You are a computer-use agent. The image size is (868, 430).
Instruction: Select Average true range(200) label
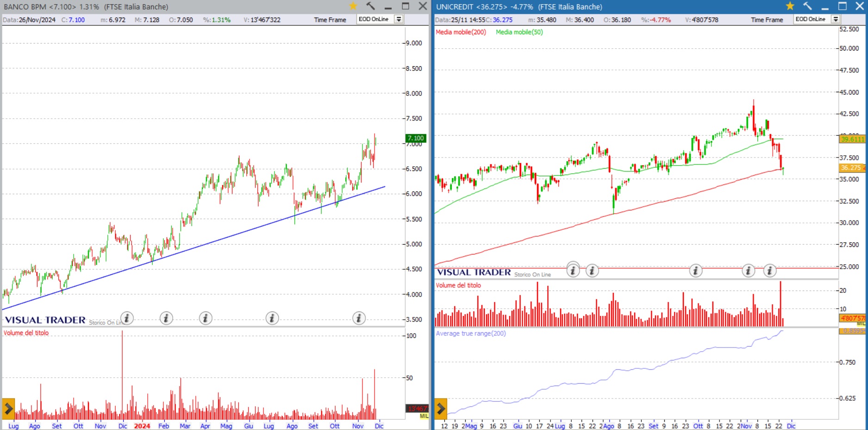pos(471,333)
